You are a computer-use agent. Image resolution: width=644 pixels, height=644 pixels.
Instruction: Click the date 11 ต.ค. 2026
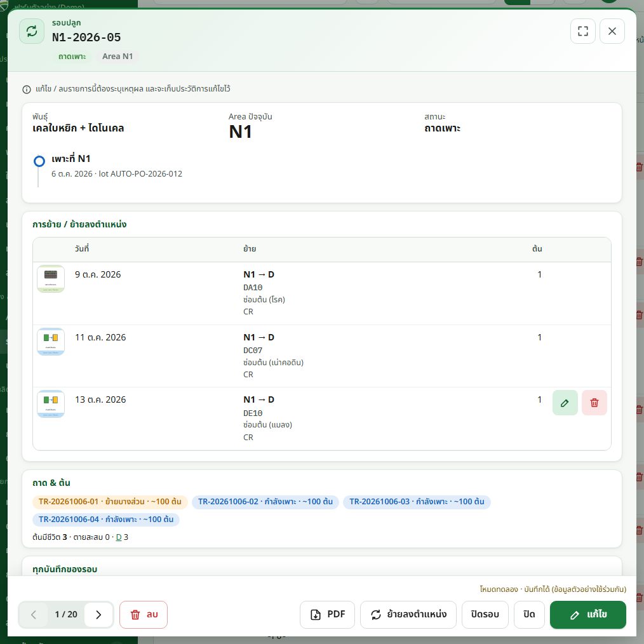[100, 338]
